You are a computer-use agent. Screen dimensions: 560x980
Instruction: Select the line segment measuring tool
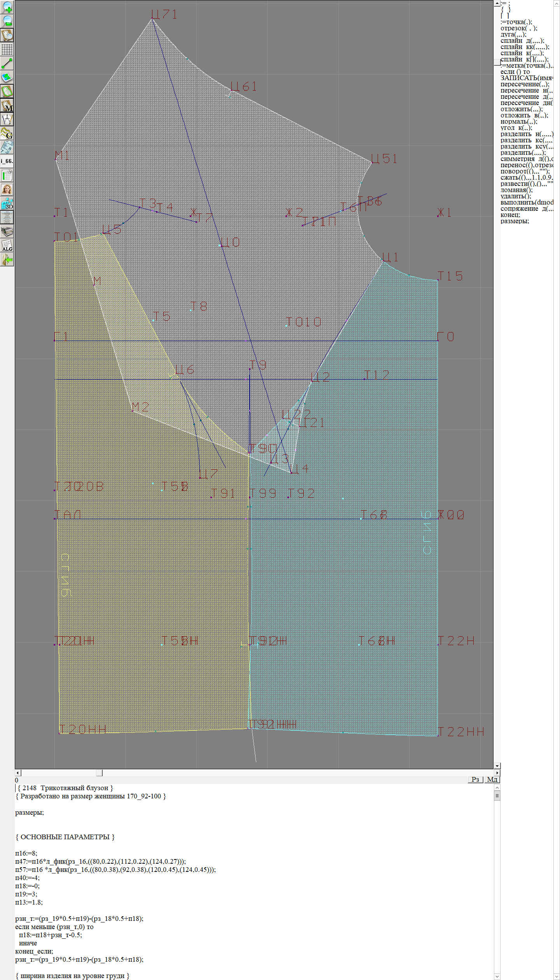[7, 63]
